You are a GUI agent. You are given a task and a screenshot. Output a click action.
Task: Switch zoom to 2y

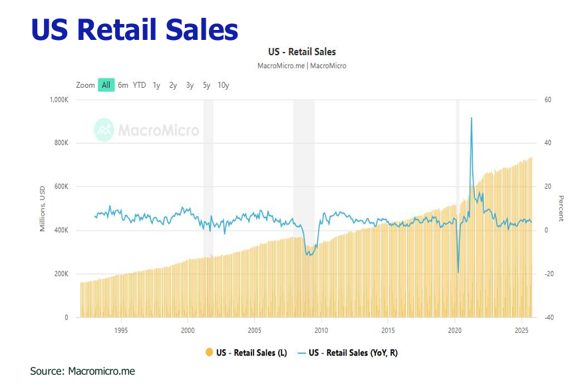pyautogui.click(x=173, y=85)
